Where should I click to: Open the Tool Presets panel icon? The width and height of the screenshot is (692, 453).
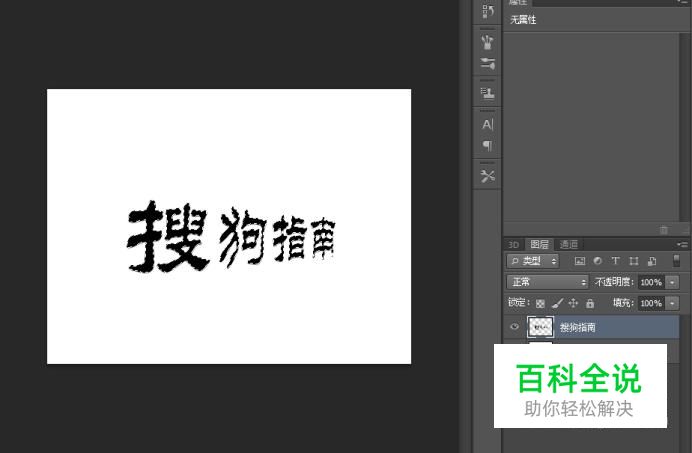click(x=487, y=176)
